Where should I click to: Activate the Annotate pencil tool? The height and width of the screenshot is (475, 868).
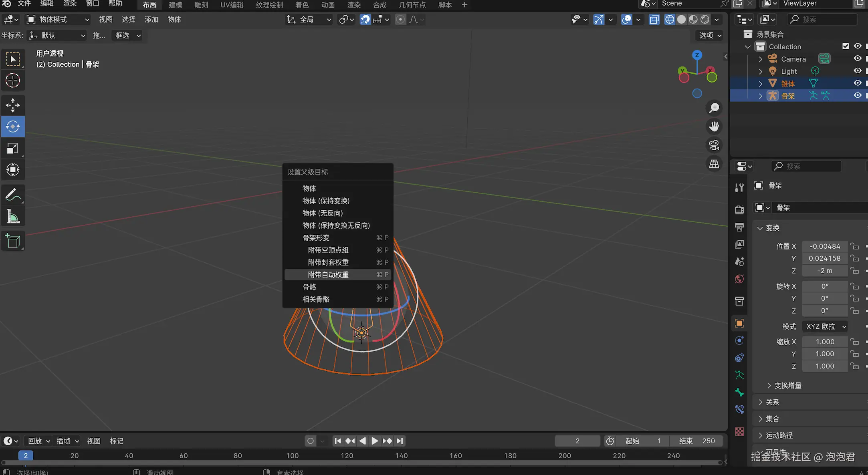tap(13, 195)
